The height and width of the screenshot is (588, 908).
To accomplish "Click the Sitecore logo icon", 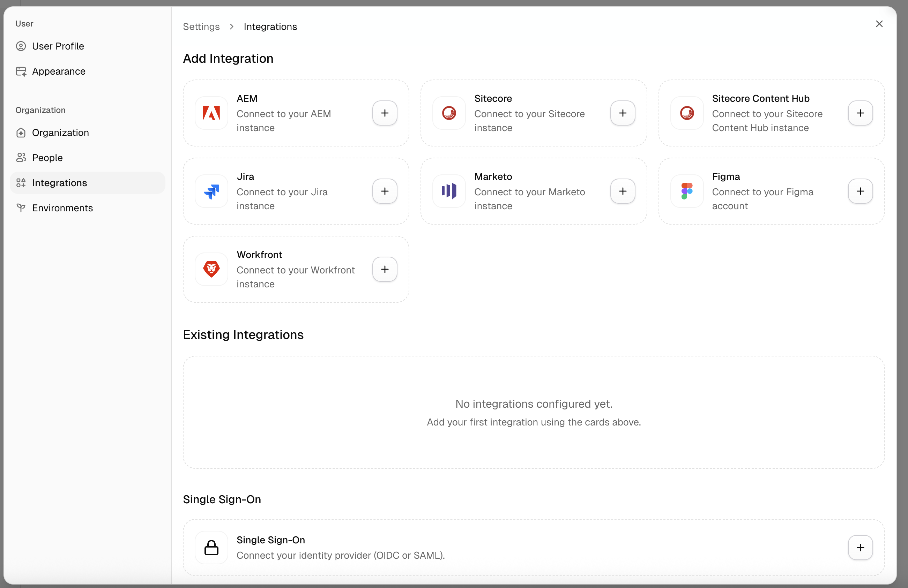I will pyautogui.click(x=449, y=113).
